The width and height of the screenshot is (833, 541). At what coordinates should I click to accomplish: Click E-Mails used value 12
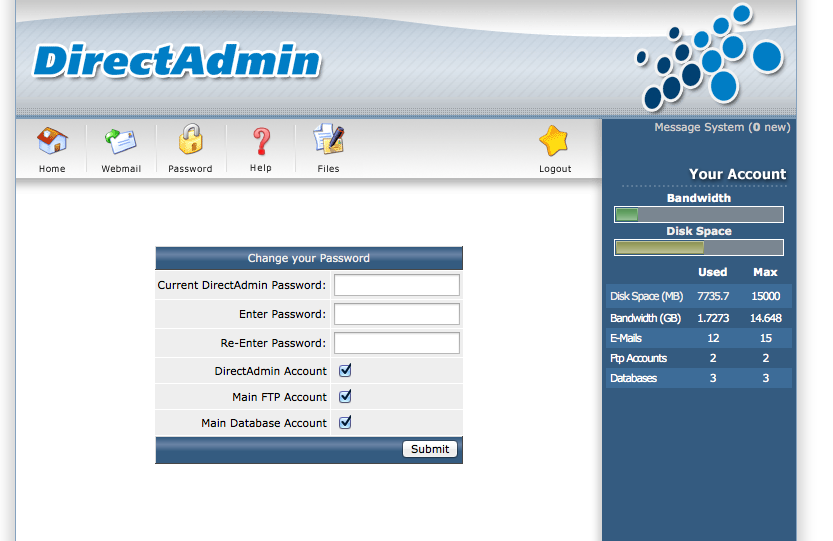click(x=713, y=338)
